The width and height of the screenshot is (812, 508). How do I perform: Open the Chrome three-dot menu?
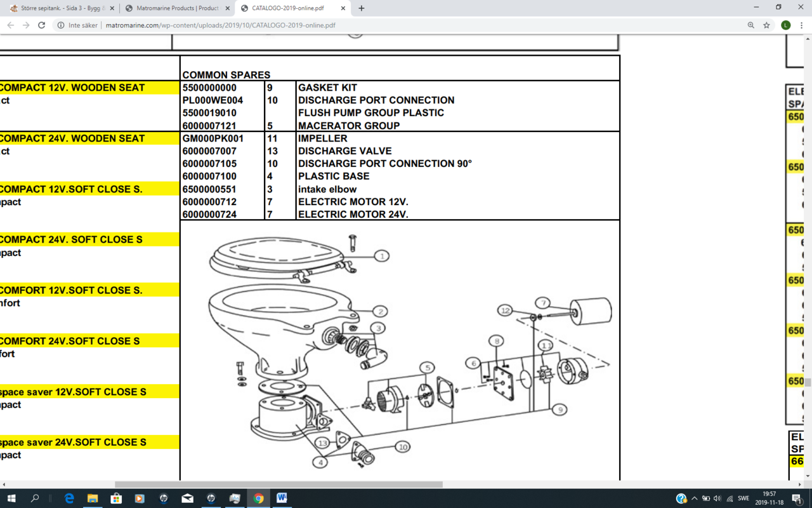pyautogui.click(x=801, y=25)
